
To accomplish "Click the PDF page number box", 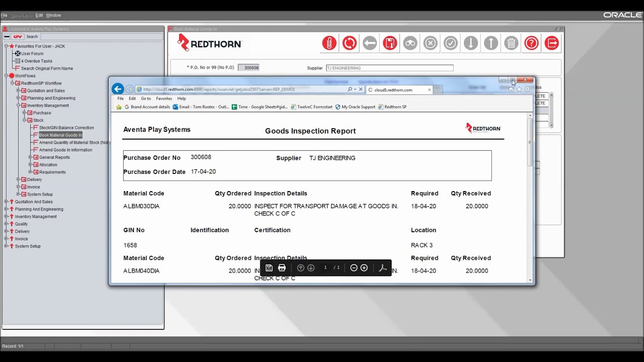I will [326, 268].
